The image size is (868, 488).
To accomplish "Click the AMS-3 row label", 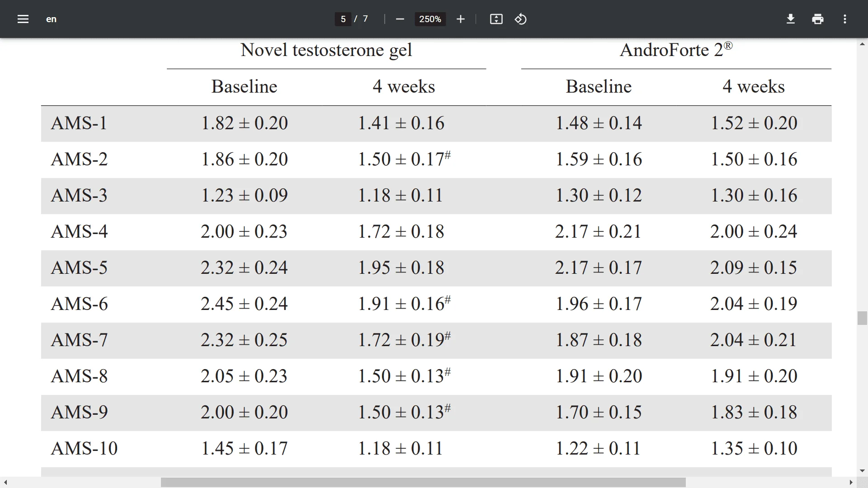I will [x=79, y=195].
